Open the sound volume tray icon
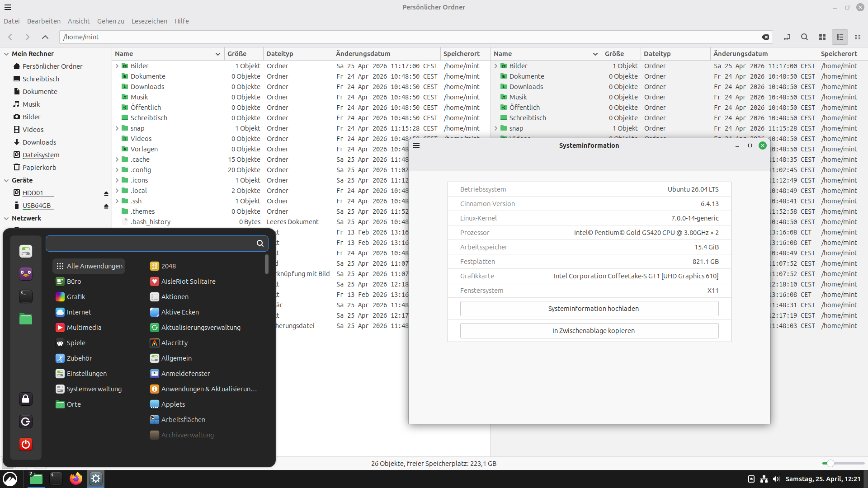Viewport: 868px width, 488px height. 776,479
